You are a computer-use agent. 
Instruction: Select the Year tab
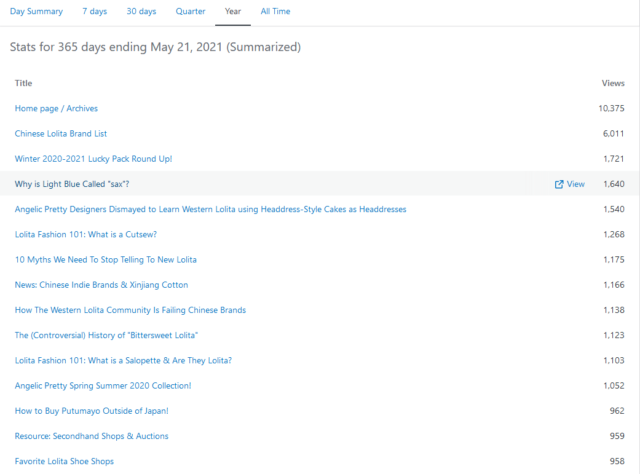click(x=233, y=11)
